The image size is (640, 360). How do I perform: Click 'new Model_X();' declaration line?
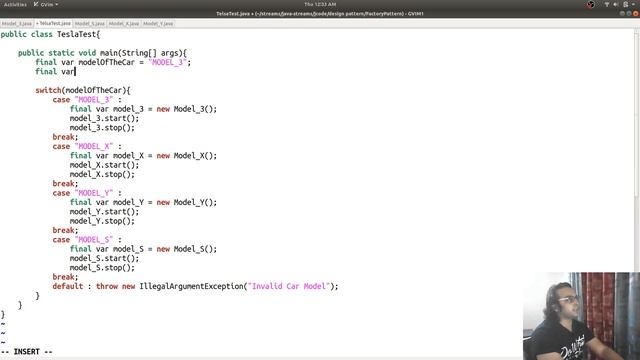pyautogui.click(x=143, y=156)
